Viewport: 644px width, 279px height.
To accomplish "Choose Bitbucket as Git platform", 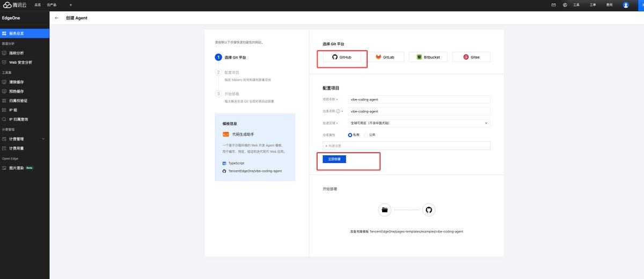I will (x=428, y=57).
